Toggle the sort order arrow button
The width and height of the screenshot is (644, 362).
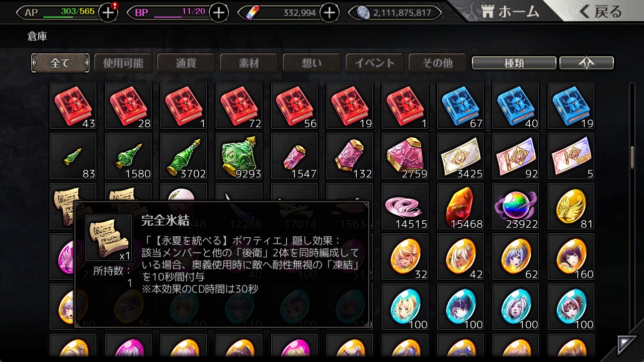[x=587, y=63]
